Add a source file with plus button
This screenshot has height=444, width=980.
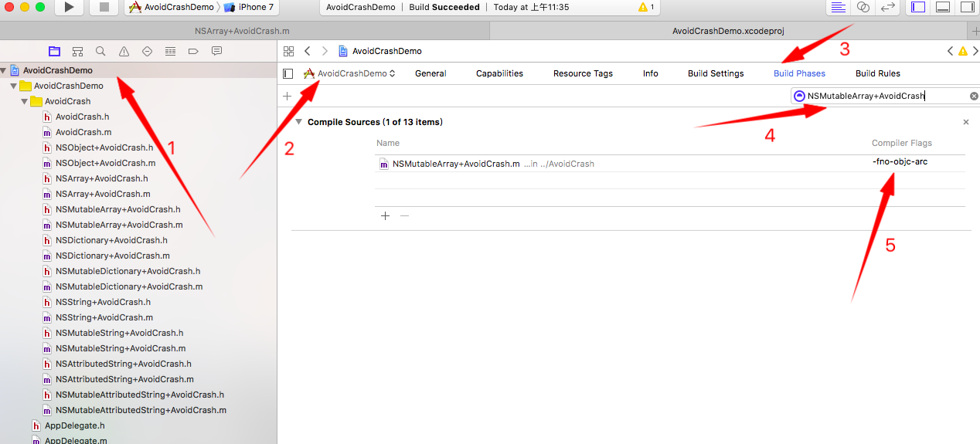click(385, 215)
